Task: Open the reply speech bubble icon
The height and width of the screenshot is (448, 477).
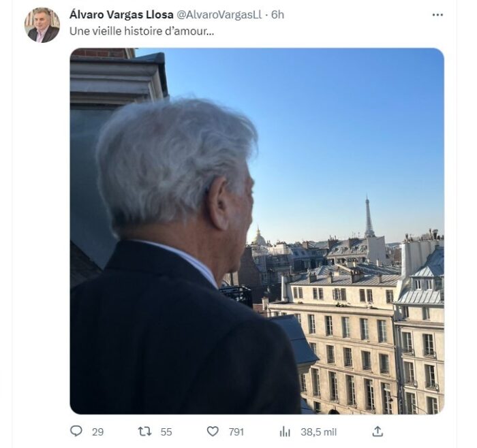Action: tap(76, 431)
